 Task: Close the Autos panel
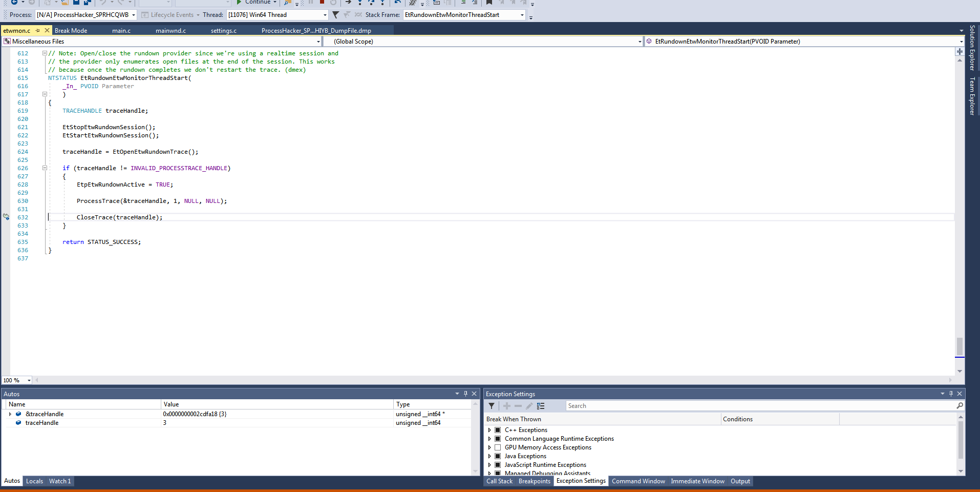point(474,394)
